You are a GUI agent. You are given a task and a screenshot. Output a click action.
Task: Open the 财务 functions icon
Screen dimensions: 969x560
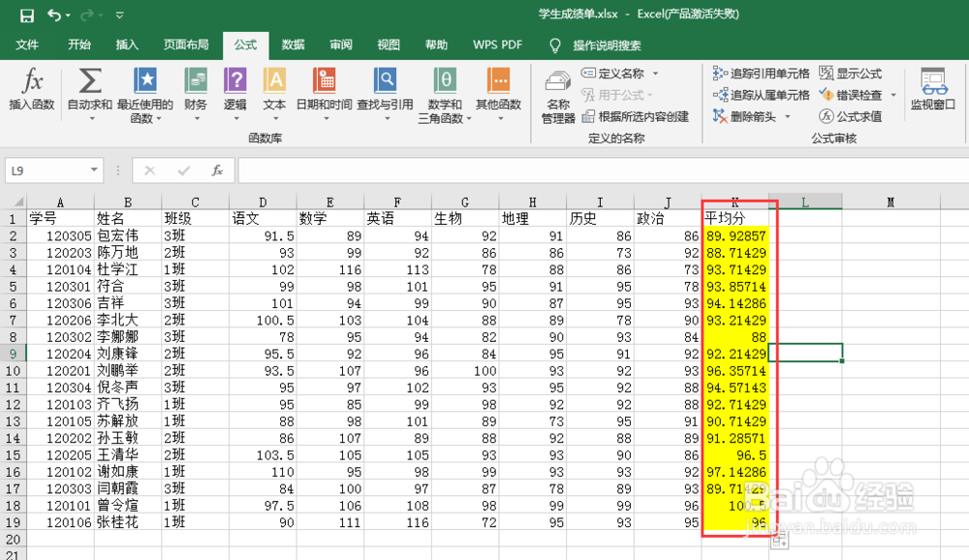196,81
